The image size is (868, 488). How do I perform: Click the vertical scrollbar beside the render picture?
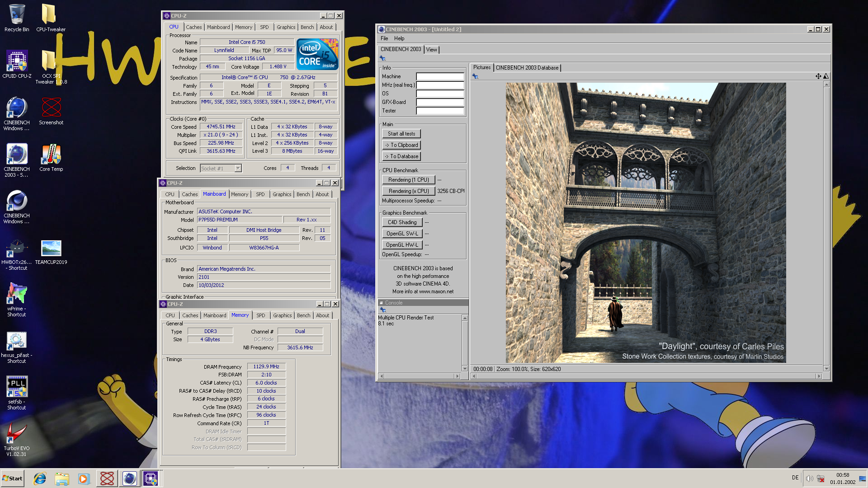826,227
